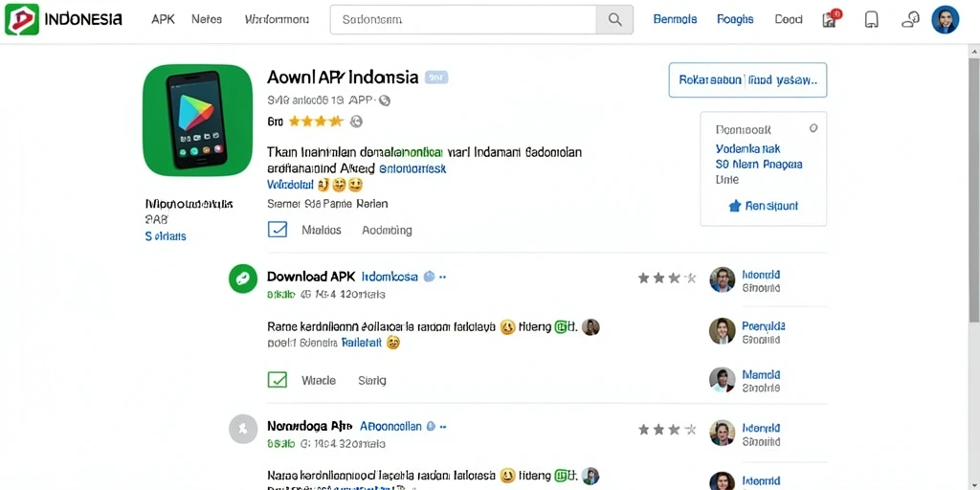The width and height of the screenshot is (980, 490).
Task: Click the blue badge next to app title
Action: pyautogui.click(x=436, y=78)
